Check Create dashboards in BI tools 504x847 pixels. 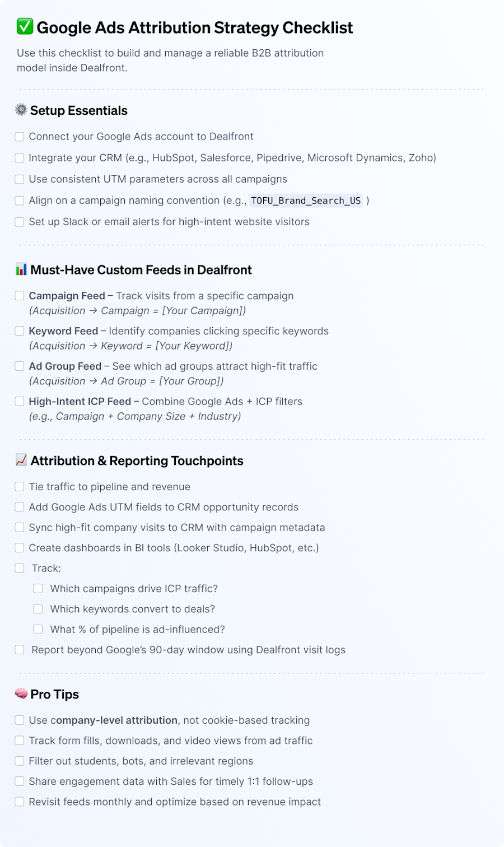coord(19,547)
